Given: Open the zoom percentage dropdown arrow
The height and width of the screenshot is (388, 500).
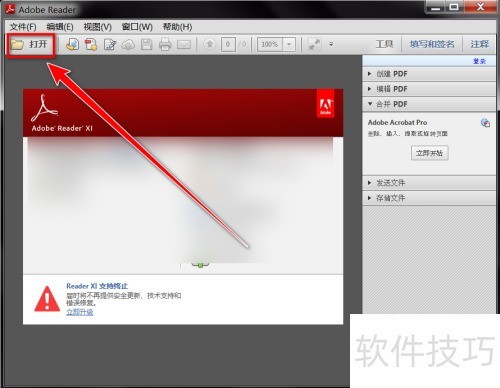Looking at the screenshot, I should click(289, 44).
